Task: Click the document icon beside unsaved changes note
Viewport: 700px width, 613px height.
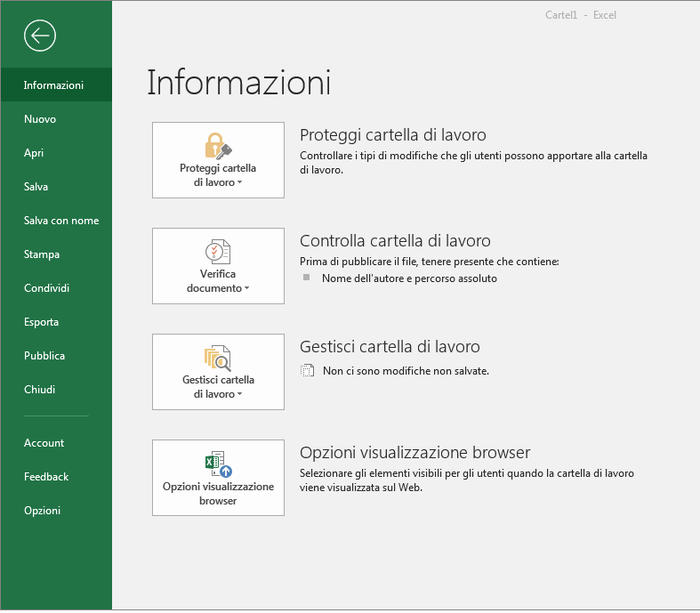Action: (x=307, y=371)
